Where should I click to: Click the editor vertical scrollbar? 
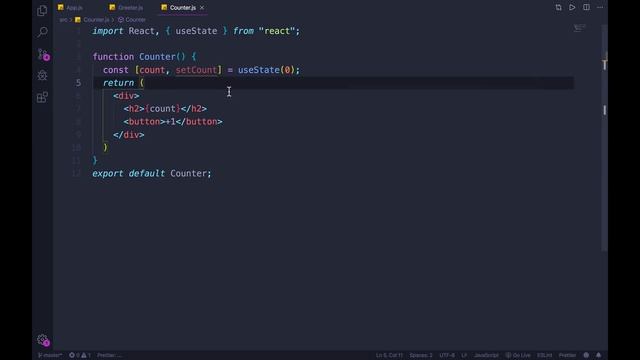tap(604, 137)
